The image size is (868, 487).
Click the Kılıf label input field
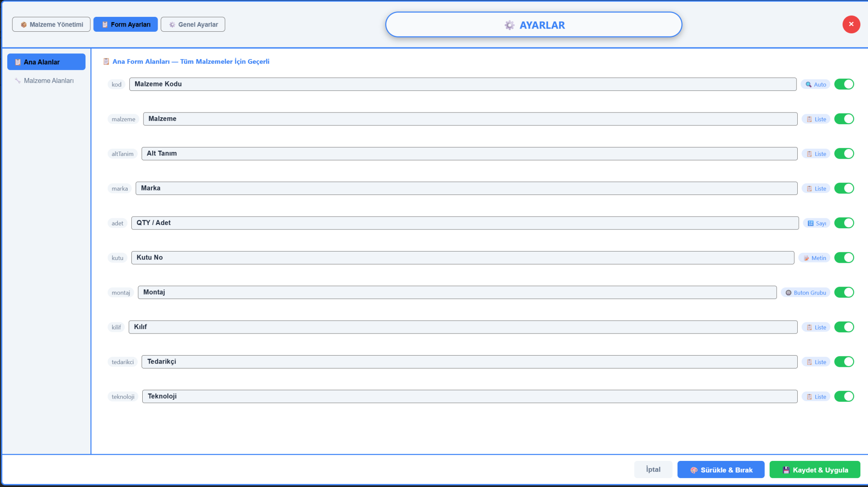(463, 327)
